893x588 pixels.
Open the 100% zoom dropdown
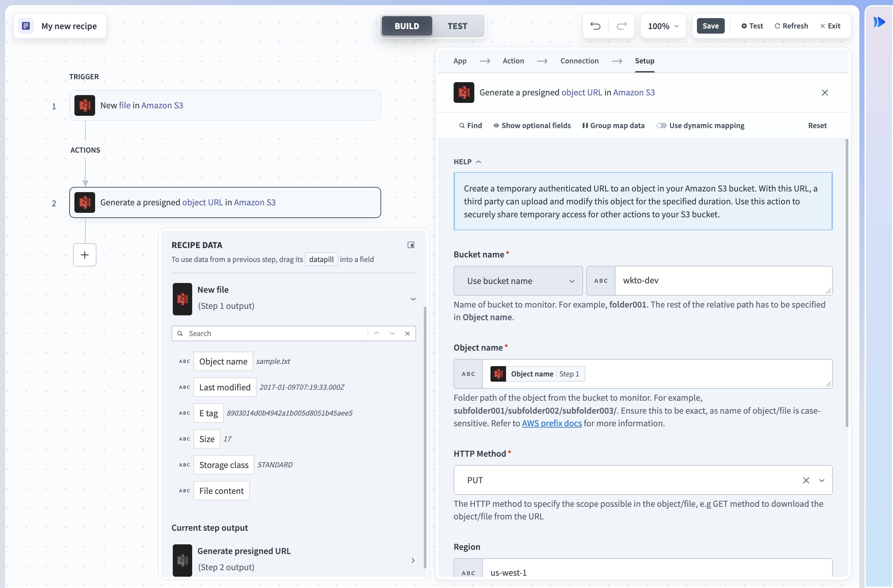coord(663,26)
